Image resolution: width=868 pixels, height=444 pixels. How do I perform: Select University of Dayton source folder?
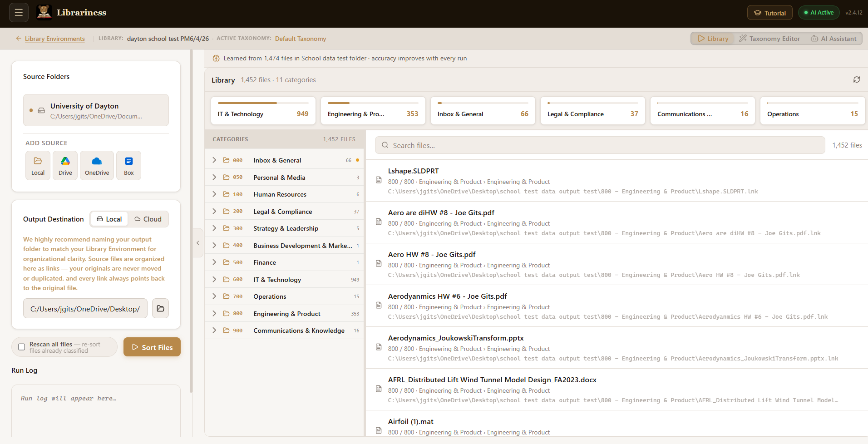(96, 110)
